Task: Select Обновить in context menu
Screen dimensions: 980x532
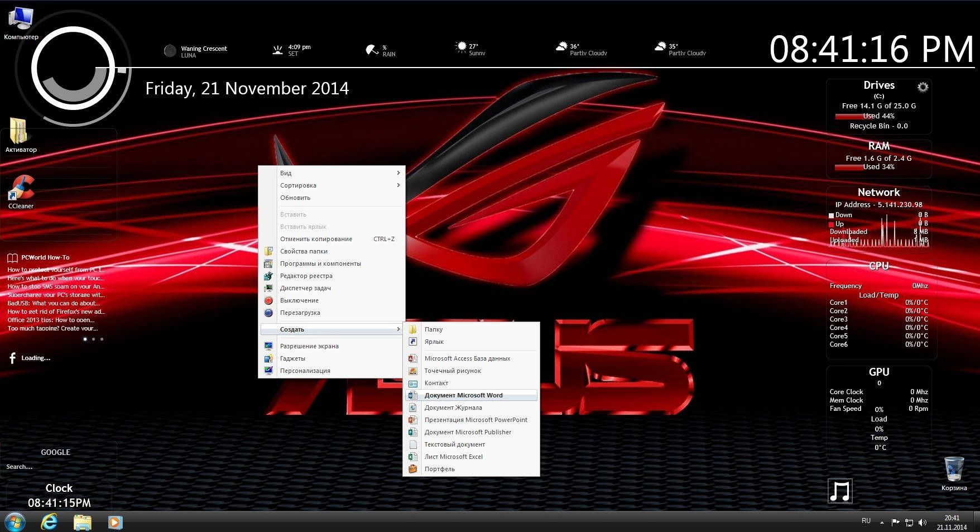Action: (x=332, y=198)
